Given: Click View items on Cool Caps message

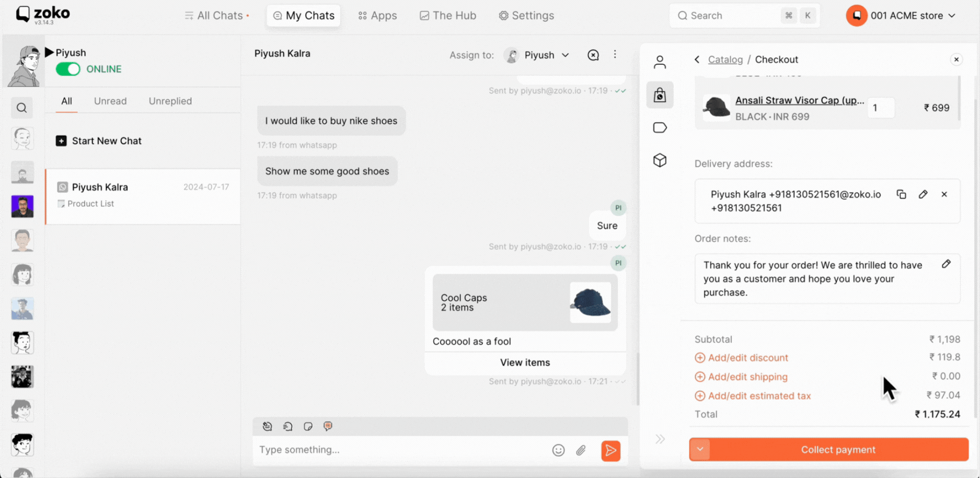Looking at the screenshot, I should pos(525,363).
